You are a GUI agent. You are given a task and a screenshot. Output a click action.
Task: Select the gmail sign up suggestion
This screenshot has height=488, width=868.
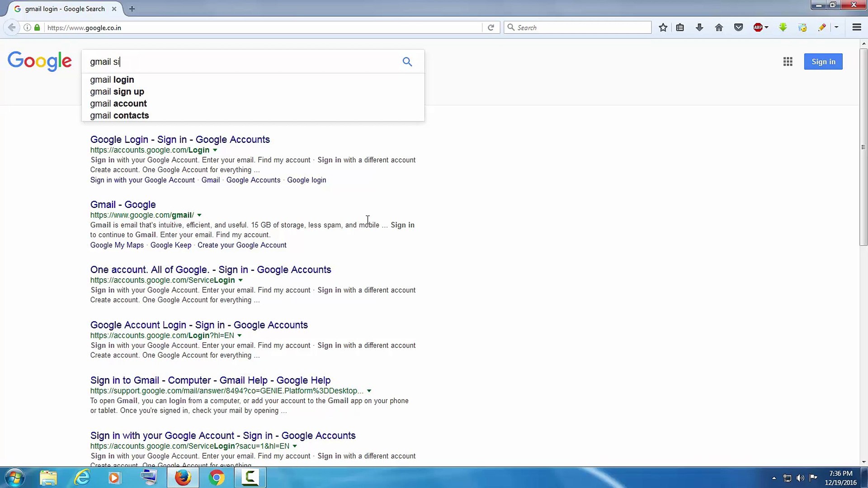[x=117, y=91]
